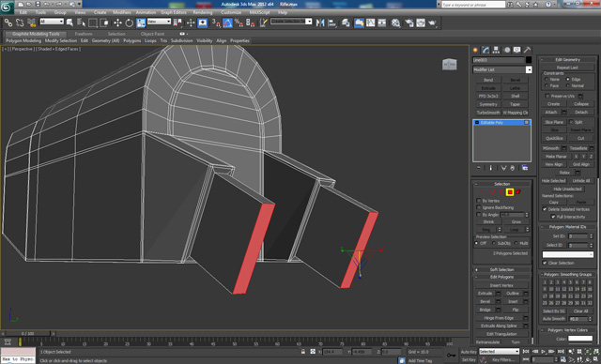Open the Utilities hammer panel tab

coord(527,50)
